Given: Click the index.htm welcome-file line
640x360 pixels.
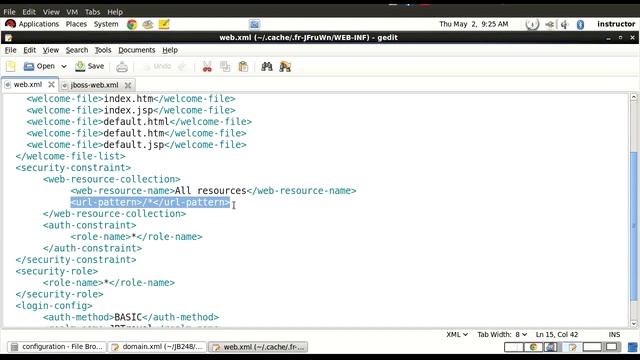Looking at the screenshot, I should [x=131, y=99].
